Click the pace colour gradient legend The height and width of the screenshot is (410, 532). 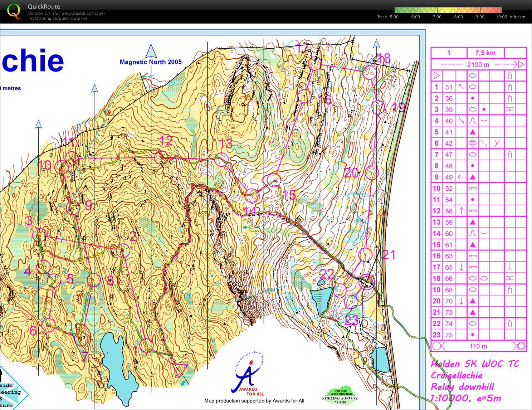(448, 10)
